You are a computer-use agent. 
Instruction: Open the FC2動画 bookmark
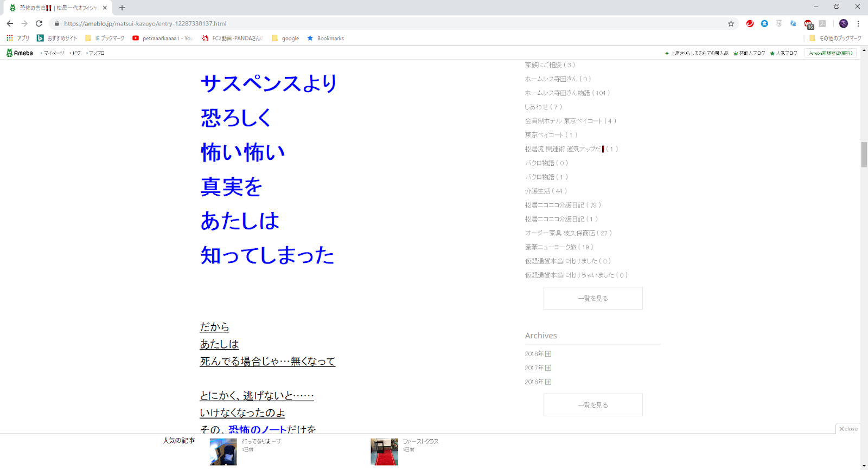pos(233,38)
